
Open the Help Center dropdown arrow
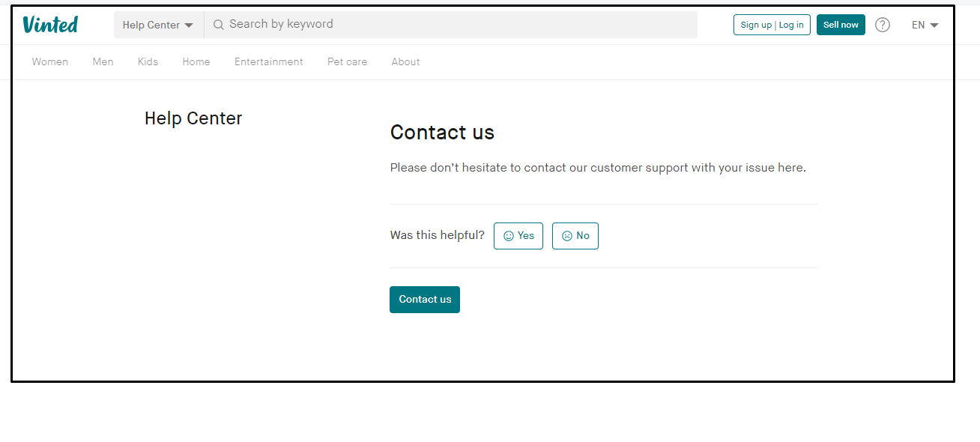click(190, 24)
